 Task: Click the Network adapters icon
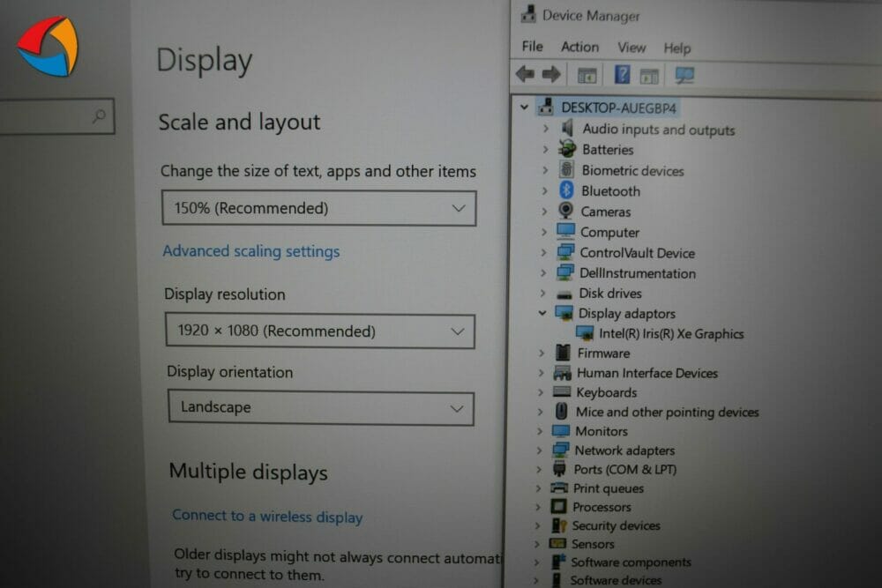click(x=560, y=450)
